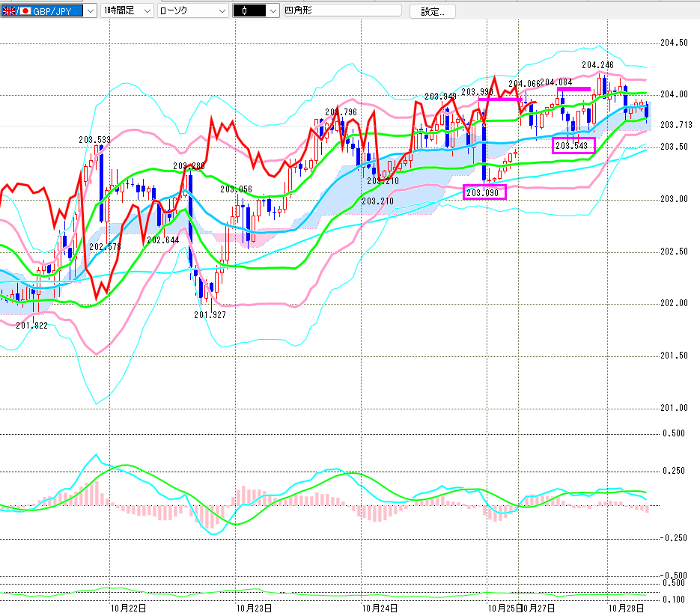Click the 201.927 low price label
This screenshot has height=616, width=700.
(210, 315)
